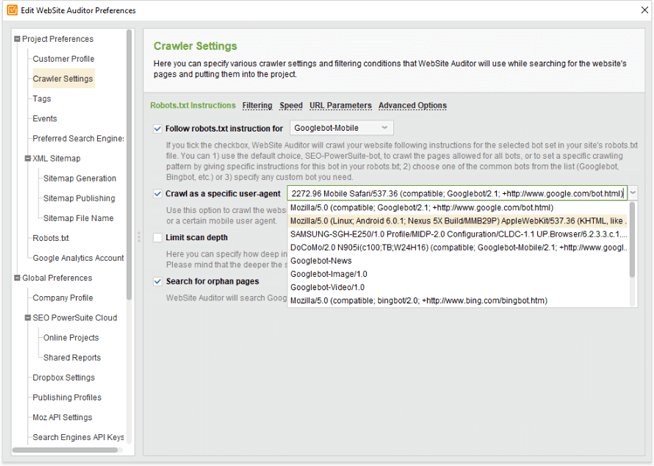Switch to Advanced Options tab
654x466 pixels.
pos(413,106)
